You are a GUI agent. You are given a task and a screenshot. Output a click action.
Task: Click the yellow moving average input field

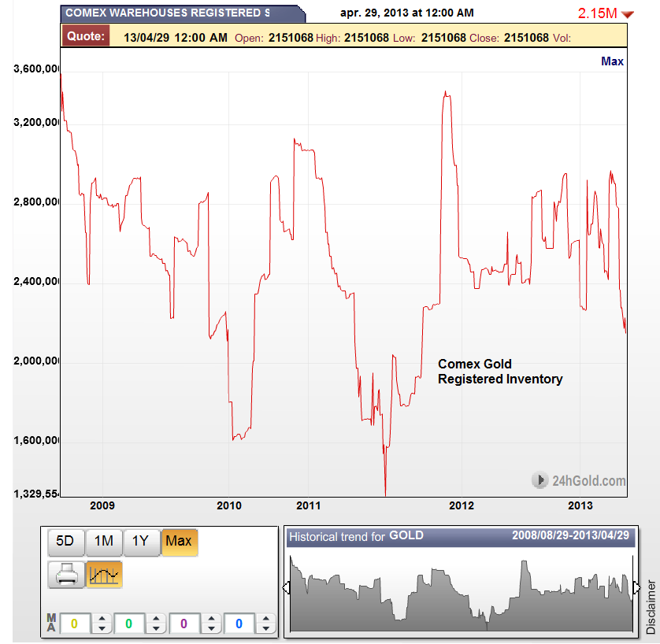[75, 624]
